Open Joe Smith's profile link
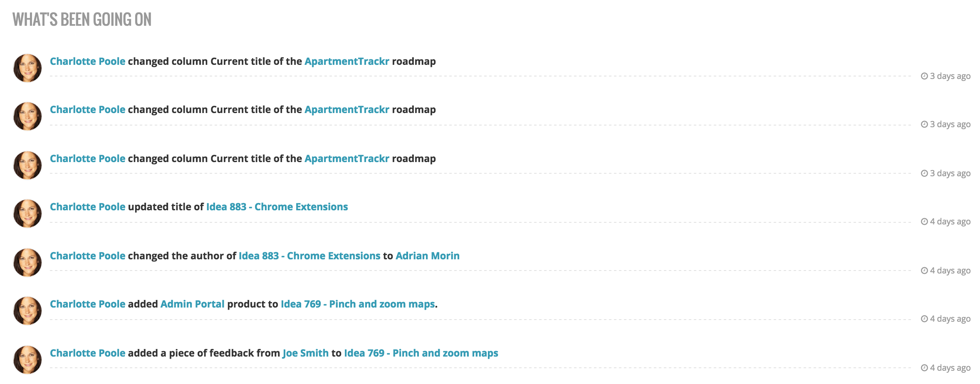This screenshot has width=980, height=384. pos(305,353)
